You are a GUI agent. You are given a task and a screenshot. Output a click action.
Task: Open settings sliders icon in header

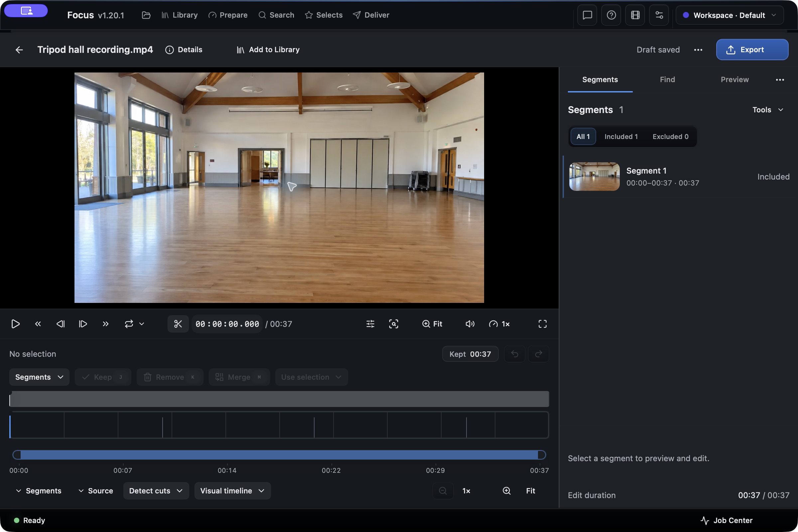click(x=659, y=15)
